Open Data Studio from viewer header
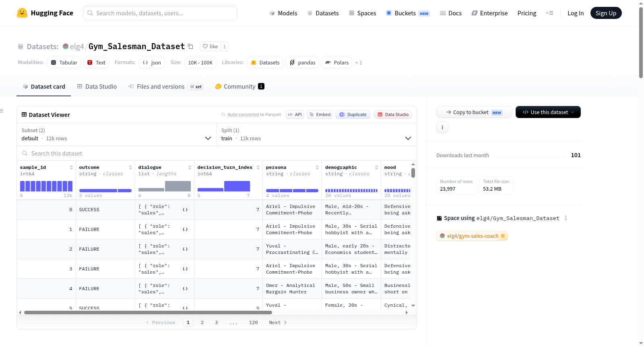The width and height of the screenshot is (644, 347). pos(393,114)
